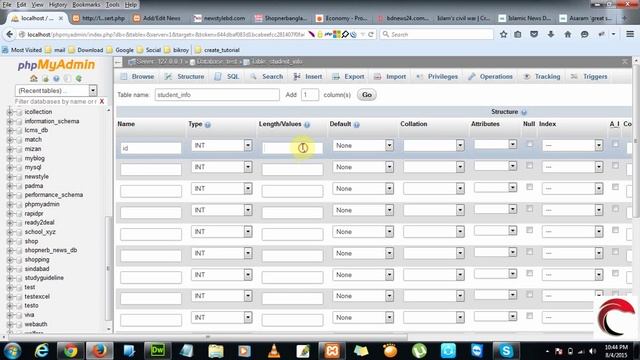Open XAMPP control panel from taskbar
Screen dimensions: 640x360
[331, 351]
